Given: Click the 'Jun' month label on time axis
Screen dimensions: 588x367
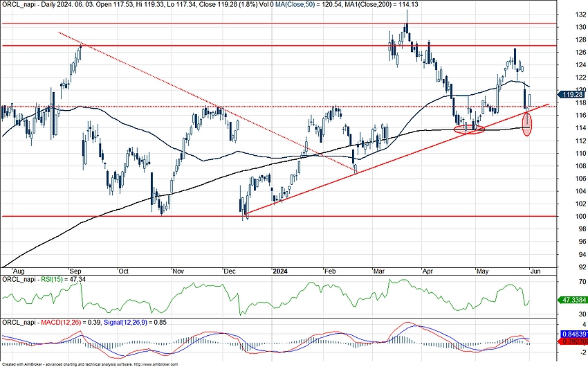Looking at the screenshot, I should (536, 271).
